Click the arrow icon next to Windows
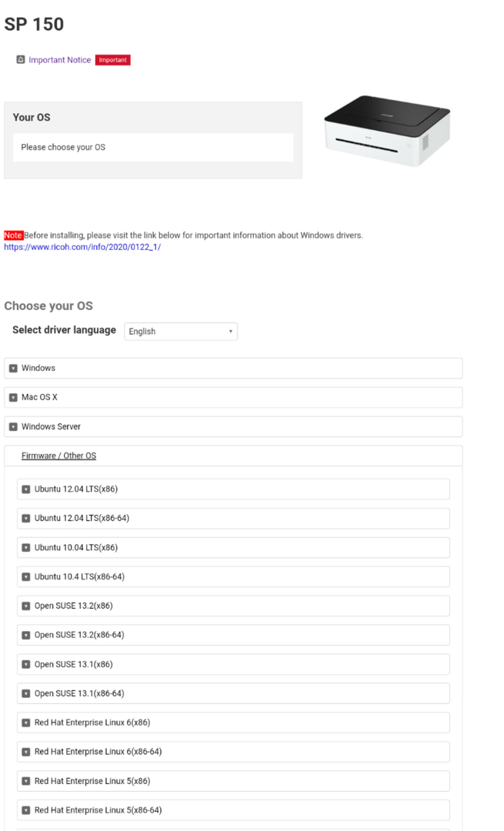The height and width of the screenshot is (831, 504). coord(13,369)
